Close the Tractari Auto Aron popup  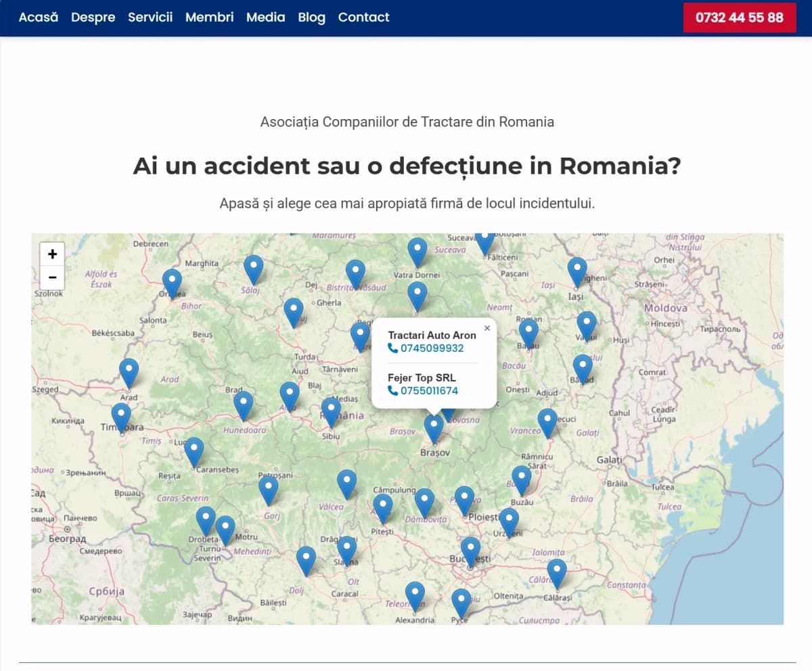pos(487,328)
